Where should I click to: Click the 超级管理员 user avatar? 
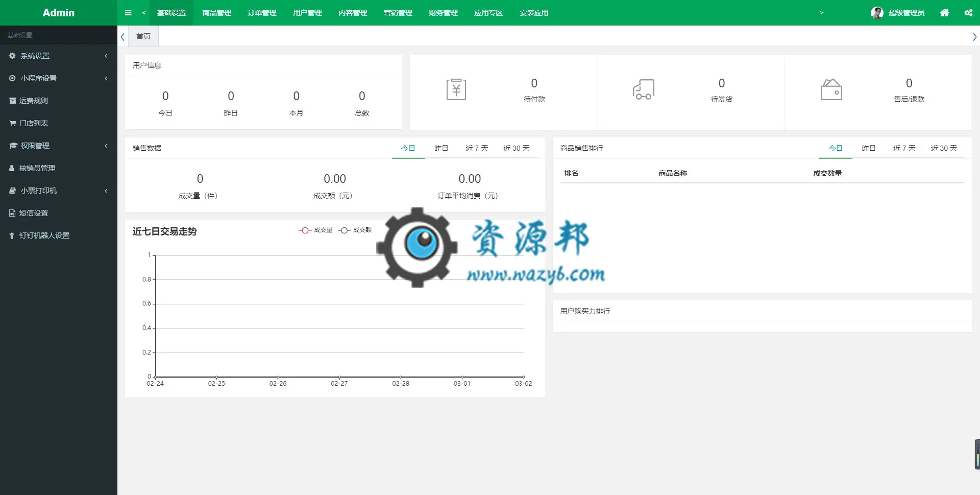tap(877, 13)
